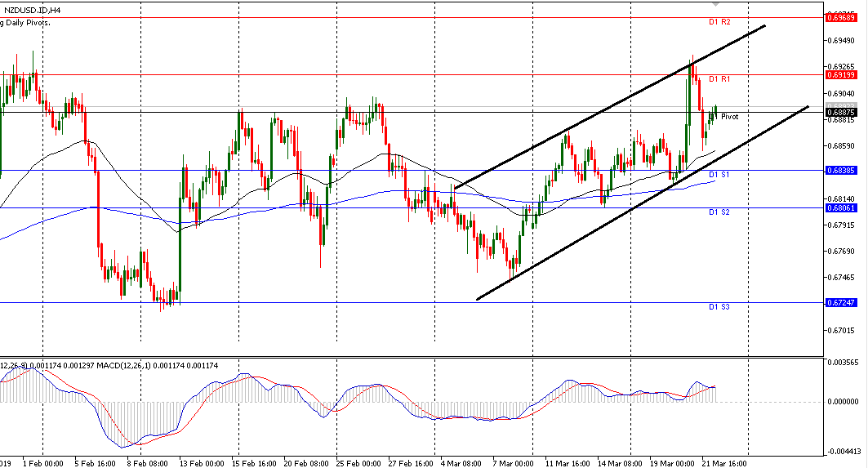Click the 13 Feb 00:00 date label
Image resolution: width=868 pixels, height=468 pixels.
(203, 463)
